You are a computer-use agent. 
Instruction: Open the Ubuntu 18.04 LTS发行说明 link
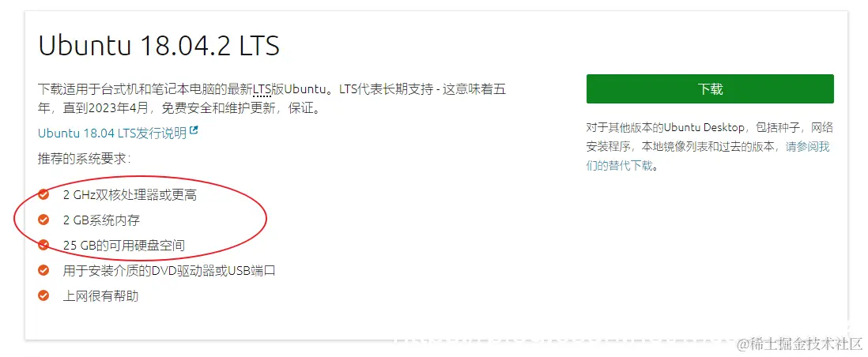coord(112,133)
